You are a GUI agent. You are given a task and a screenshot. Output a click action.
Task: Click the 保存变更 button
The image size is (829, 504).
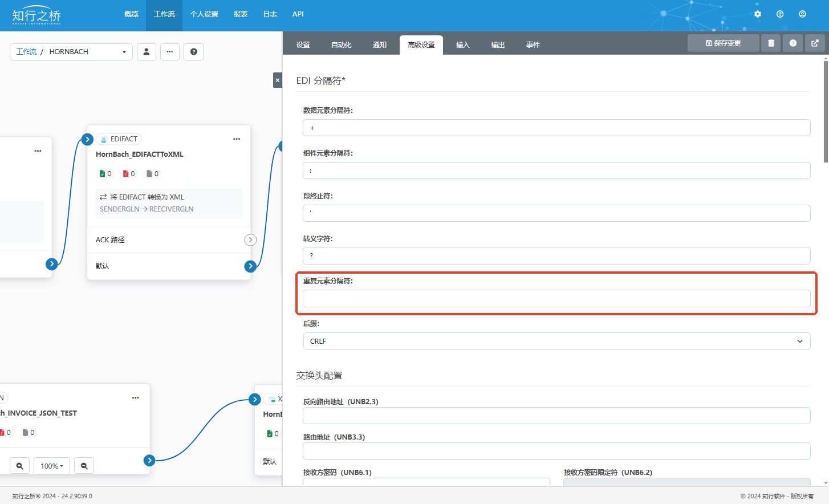click(x=723, y=43)
